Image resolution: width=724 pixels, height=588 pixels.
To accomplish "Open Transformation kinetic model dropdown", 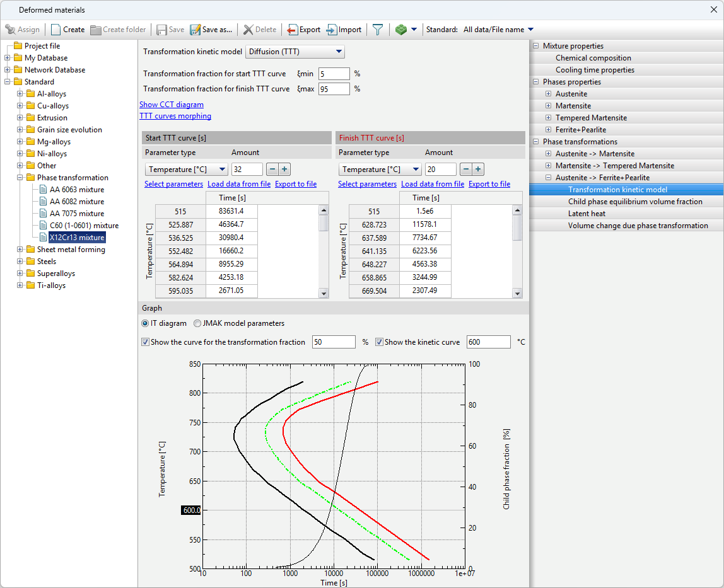I will pos(295,52).
